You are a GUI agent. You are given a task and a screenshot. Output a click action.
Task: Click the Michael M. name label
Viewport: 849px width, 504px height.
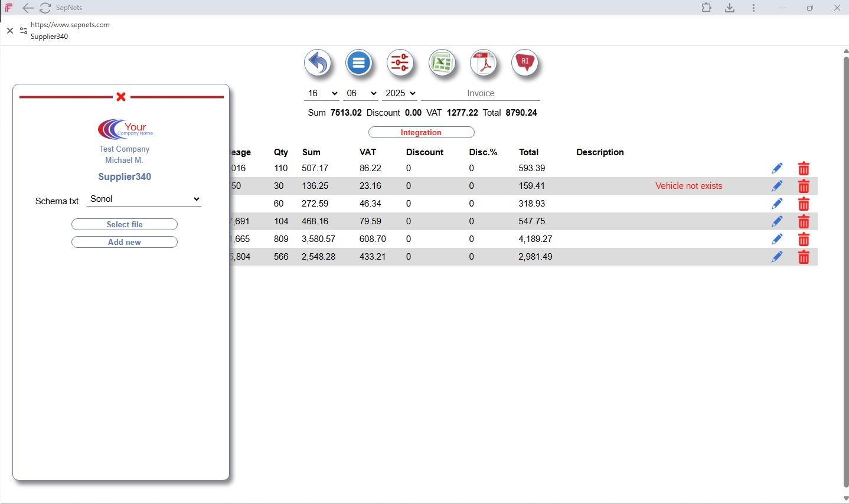(125, 160)
